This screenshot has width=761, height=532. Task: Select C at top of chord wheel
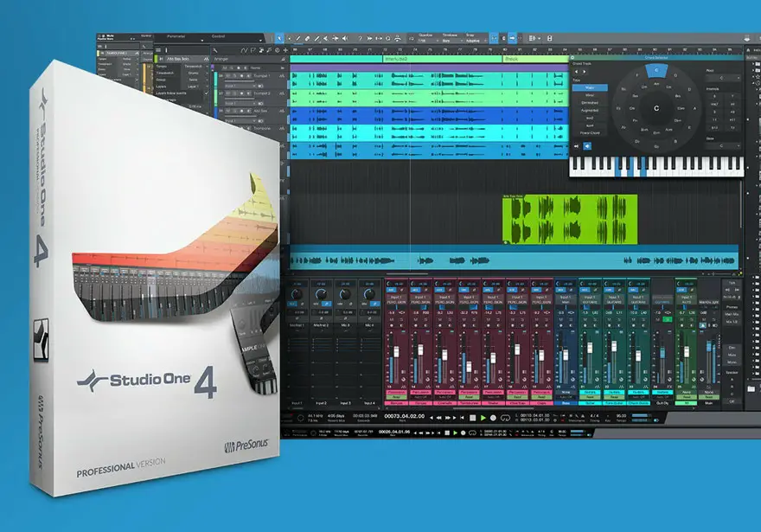pos(656,70)
